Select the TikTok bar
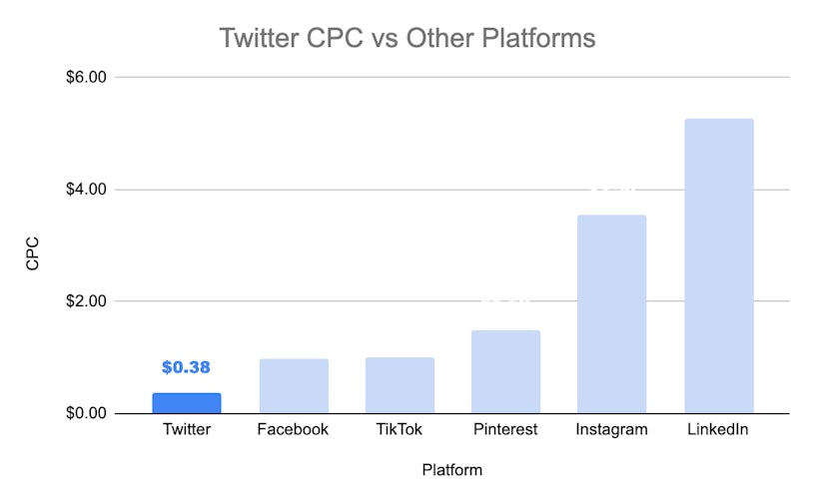The image size is (815, 504). 400,385
